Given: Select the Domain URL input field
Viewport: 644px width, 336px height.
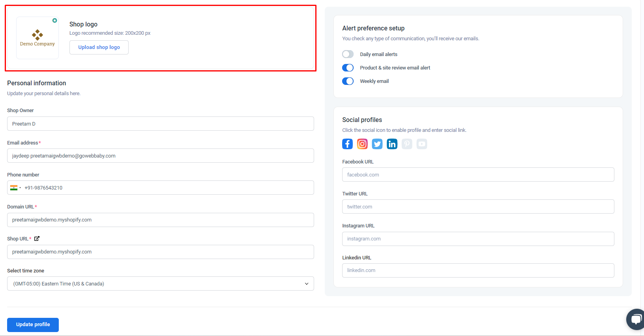Looking at the screenshot, I should pos(161,220).
